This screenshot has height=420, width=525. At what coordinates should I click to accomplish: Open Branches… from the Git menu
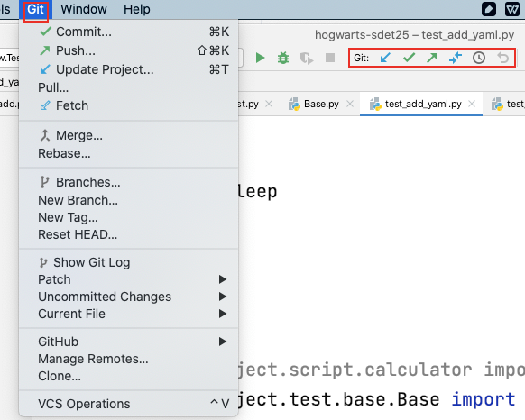tap(129, 182)
